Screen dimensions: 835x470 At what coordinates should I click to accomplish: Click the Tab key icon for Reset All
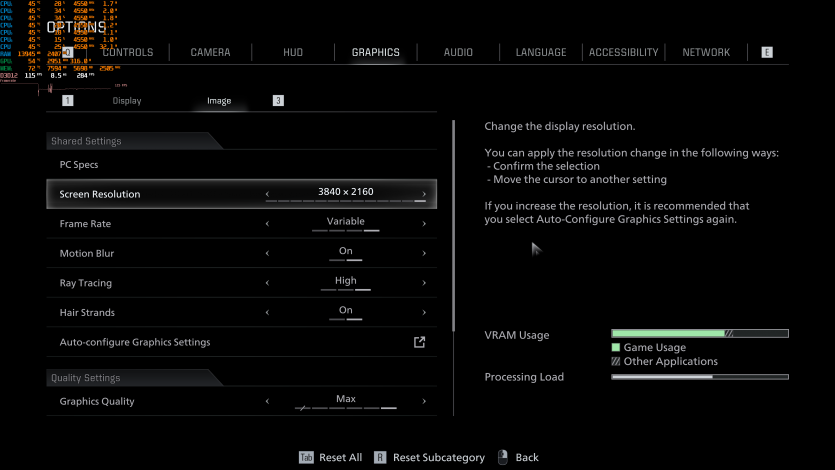click(x=306, y=457)
